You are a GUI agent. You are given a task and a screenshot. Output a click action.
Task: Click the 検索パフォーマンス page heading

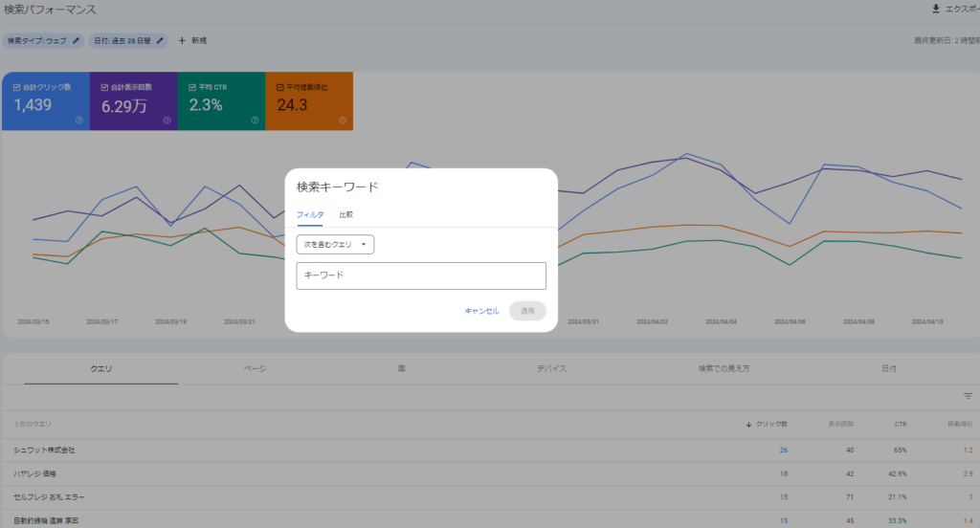(50, 10)
